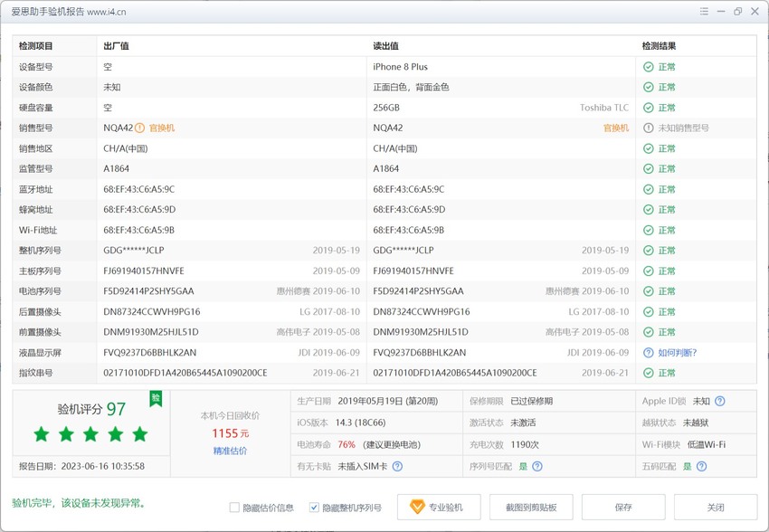
Task: Click the green check icon in the 销售地区 row
Action: pyautogui.click(x=649, y=148)
